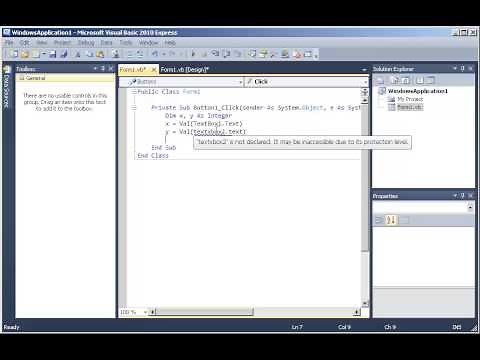Screen dimensions: 480x360
Task: Close the Form1.vb code tab
Action: [x=154, y=70]
